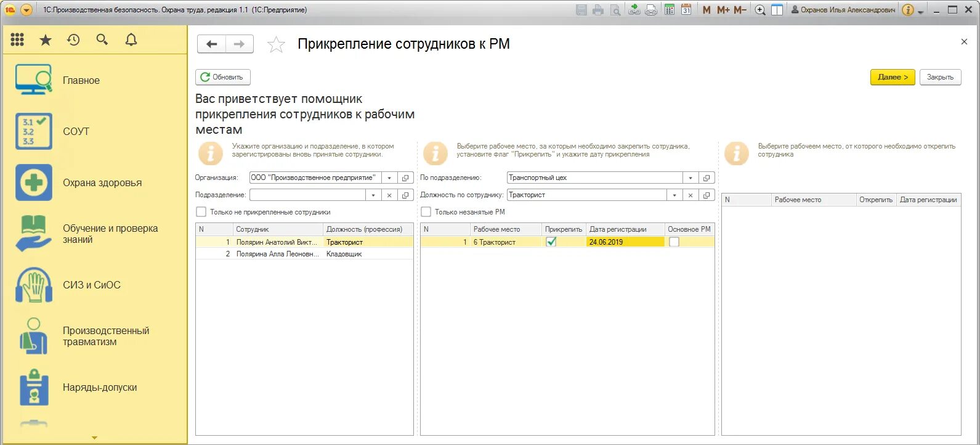Open History clock icon
The width and height of the screenshot is (980, 445).
pyautogui.click(x=73, y=40)
